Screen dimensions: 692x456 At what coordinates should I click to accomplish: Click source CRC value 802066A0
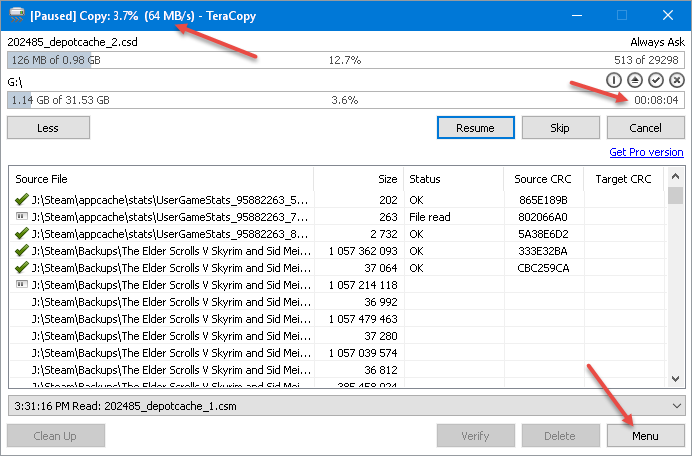tap(543, 217)
